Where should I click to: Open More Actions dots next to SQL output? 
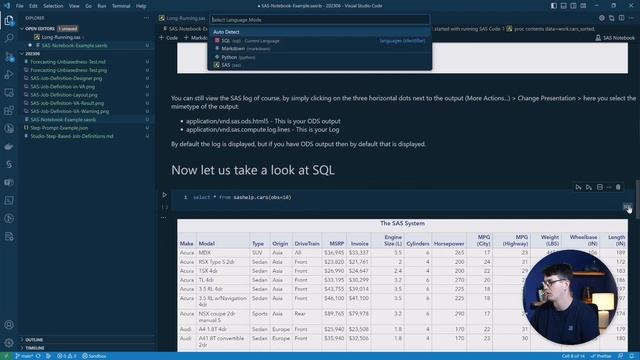(x=164, y=218)
